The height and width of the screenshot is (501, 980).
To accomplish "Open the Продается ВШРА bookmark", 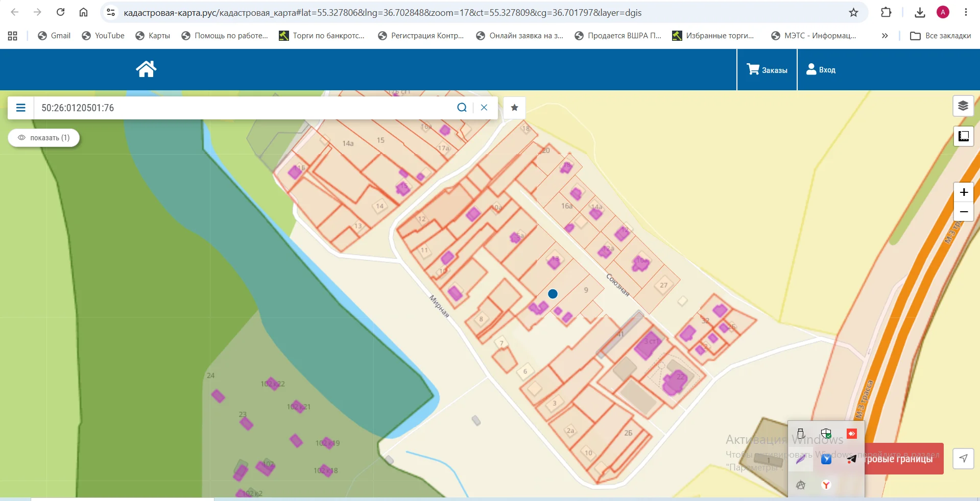I will (618, 36).
